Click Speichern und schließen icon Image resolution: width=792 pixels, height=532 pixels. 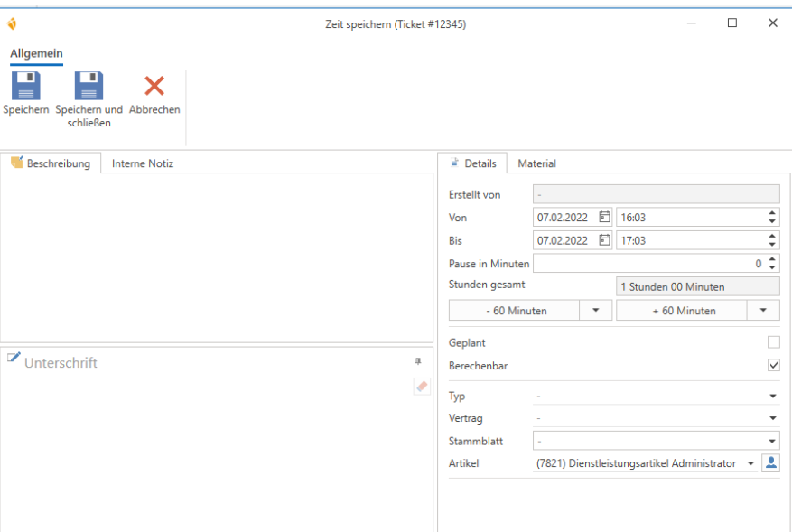[x=89, y=86]
